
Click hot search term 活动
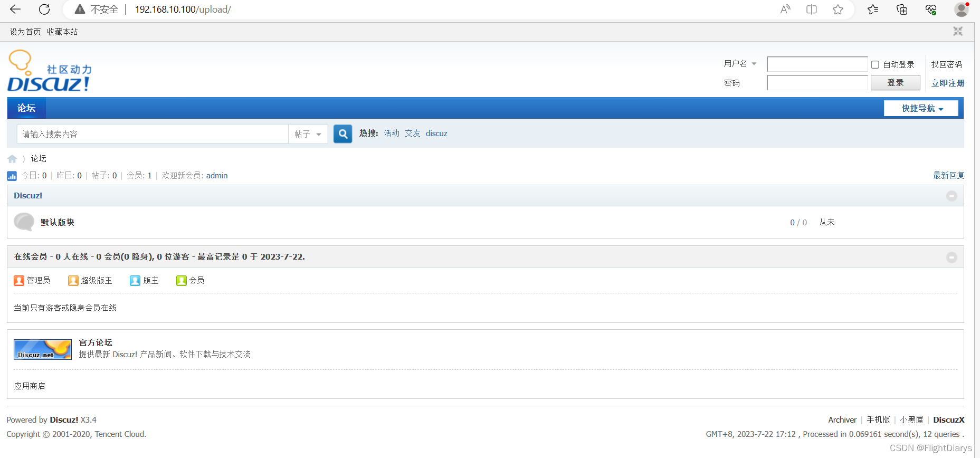392,133
